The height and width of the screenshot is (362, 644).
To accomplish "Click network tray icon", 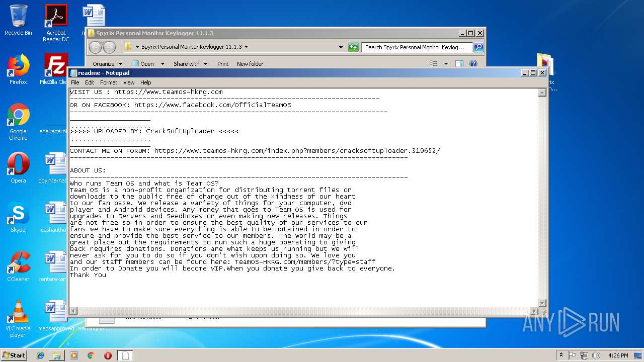I will 584,355.
